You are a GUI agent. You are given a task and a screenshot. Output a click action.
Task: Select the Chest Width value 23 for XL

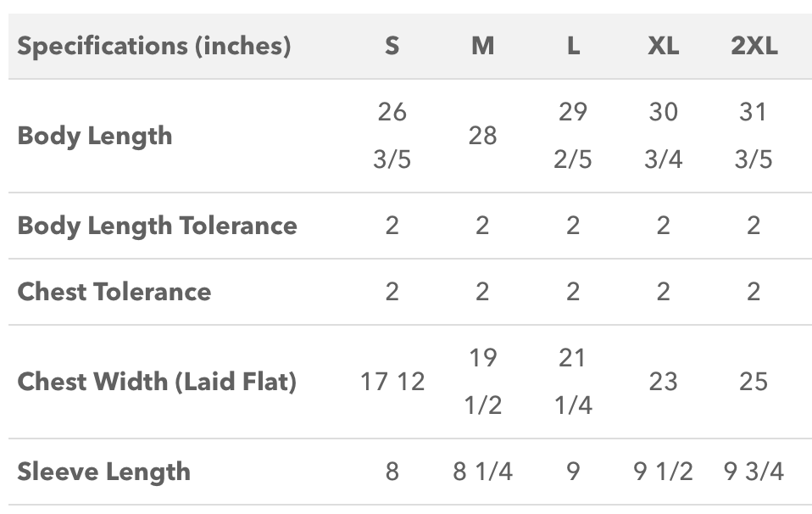pyautogui.click(x=663, y=382)
